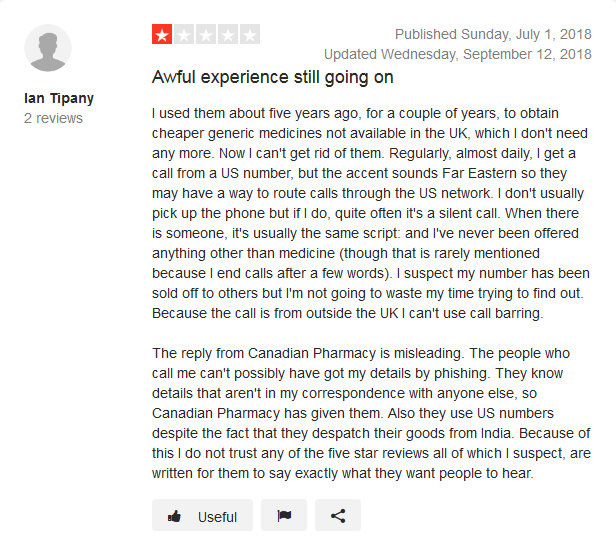Click the red first rating star
Image resolution: width=616 pixels, height=546 pixels.
point(162,34)
